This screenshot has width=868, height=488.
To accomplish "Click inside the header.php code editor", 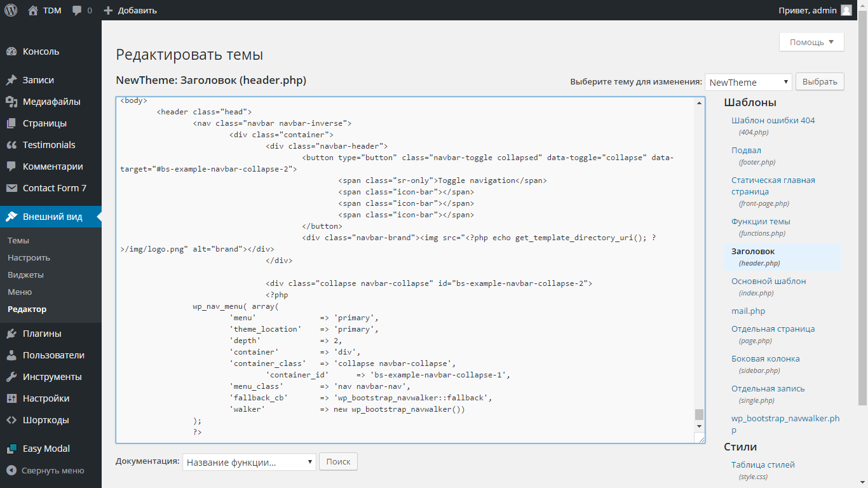I will (405, 270).
